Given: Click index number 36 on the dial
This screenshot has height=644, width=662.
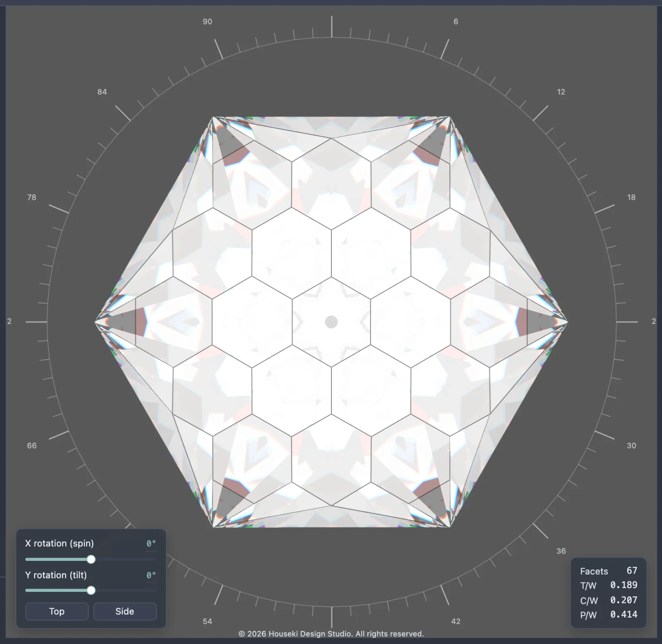Looking at the screenshot, I should click(561, 551).
